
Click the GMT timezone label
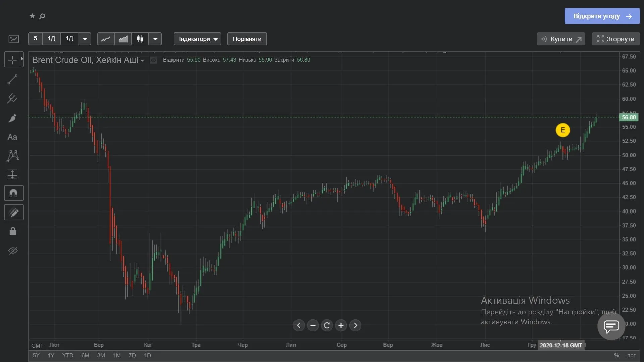(37, 346)
